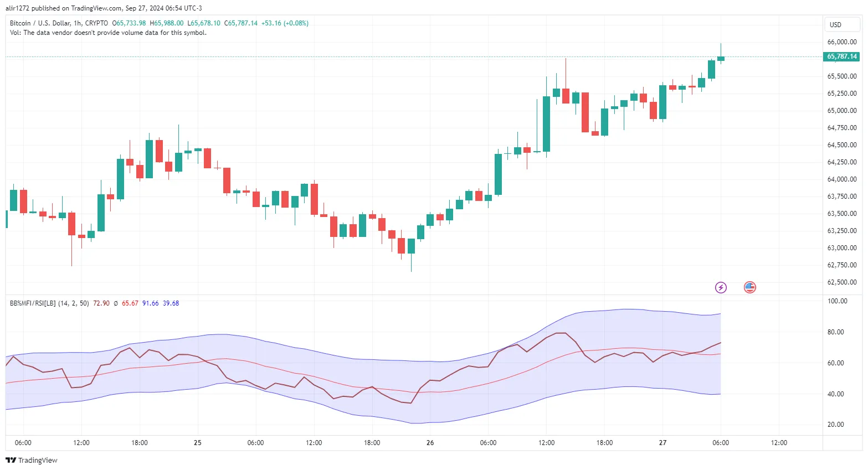Click the date label 27 on time axis

click(x=662, y=443)
